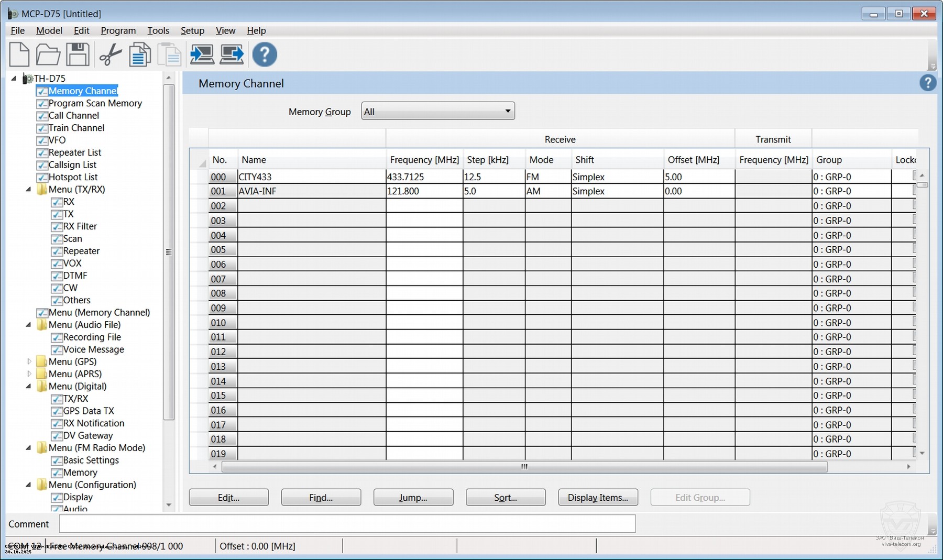
Task: Click the Sort... button
Action: pyautogui.click(x=505, y=497)
